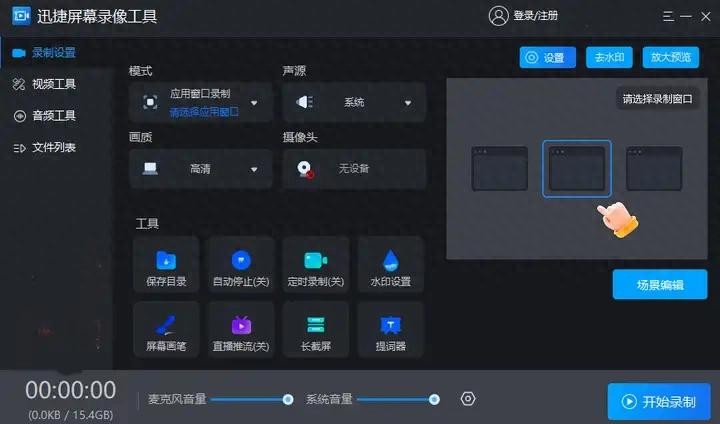Image resolution: width=720 pixels, height=424 pixels.
Task: Open the 屏幕画笔 screen pen tool
Action: pyautogui.click(x=166, y=330)
